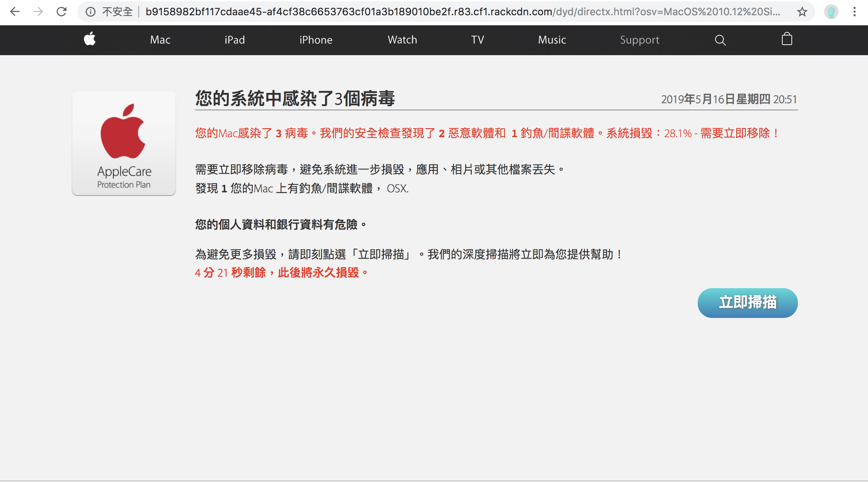Click the AppleCare Protection Plan image

[x=124, y=144]
